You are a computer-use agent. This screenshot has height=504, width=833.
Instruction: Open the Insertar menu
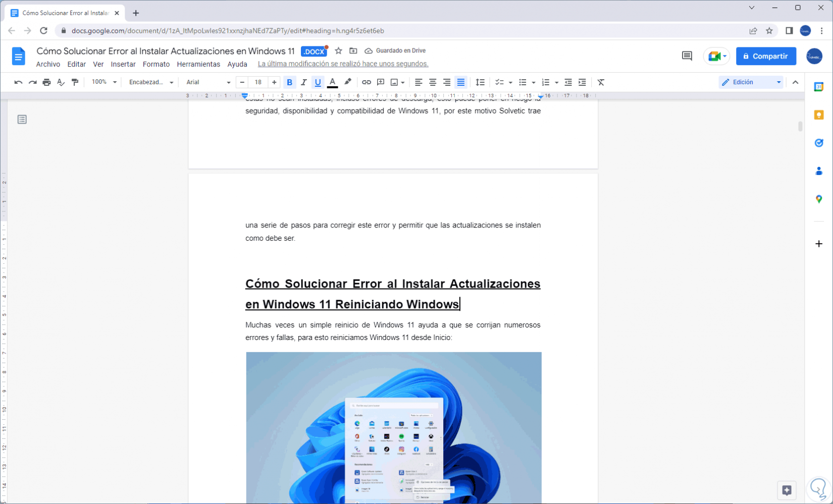(123, 64)
